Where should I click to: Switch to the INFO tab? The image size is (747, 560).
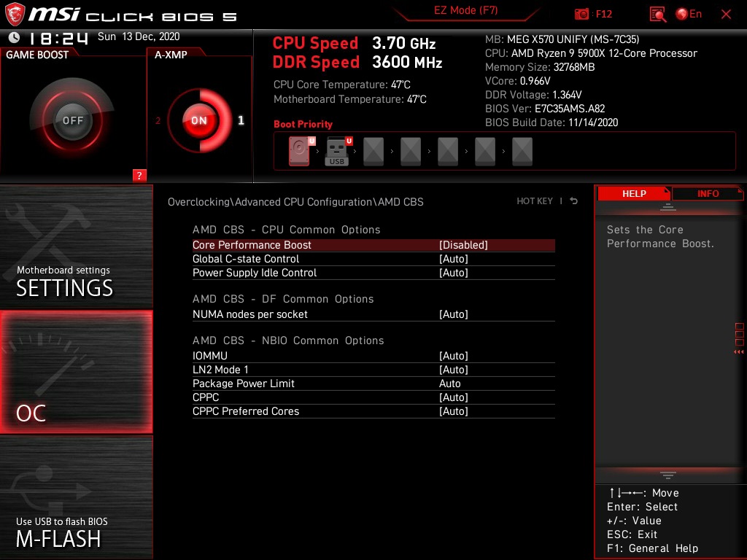708,194
